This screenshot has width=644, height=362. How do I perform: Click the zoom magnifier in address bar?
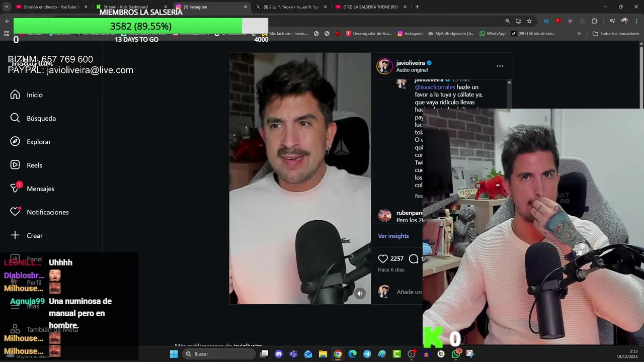[x=507, y=21]
